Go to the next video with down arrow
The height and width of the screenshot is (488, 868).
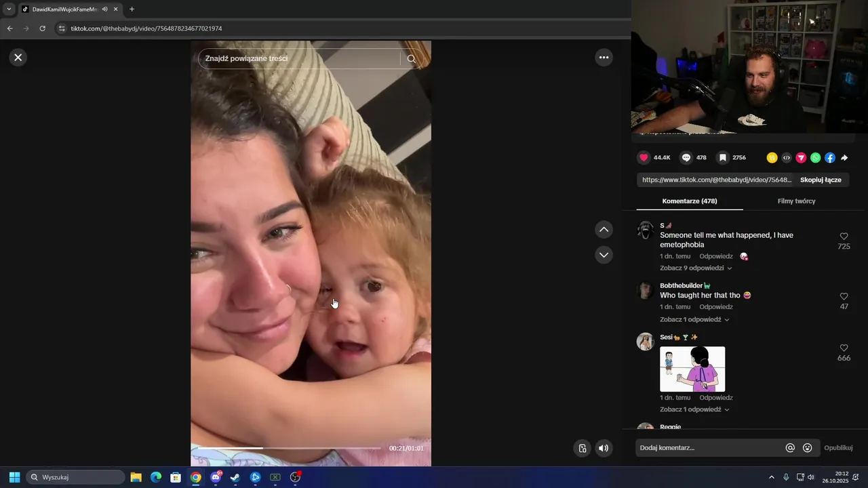(x=604, y=255)
